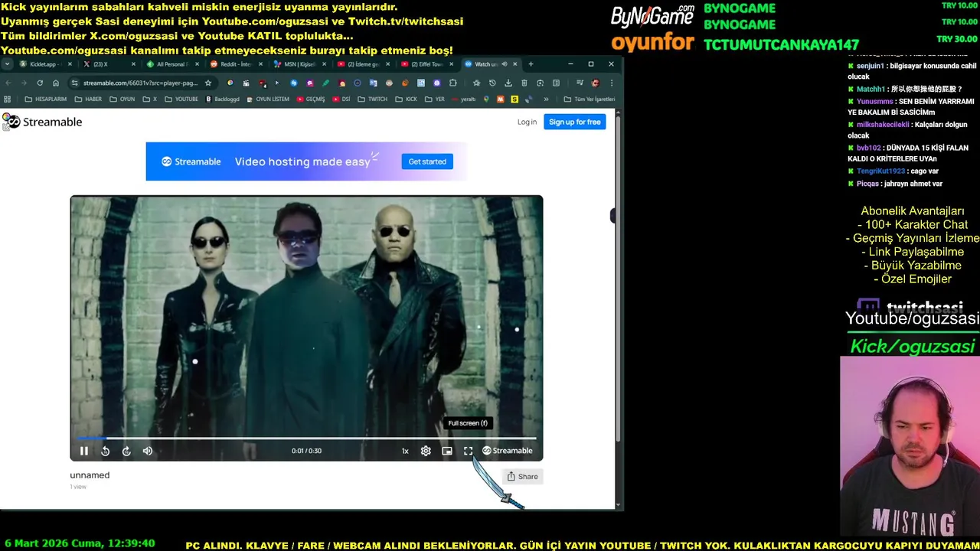
Task: Expand the tab search dropdown
Action: [x=7, y=64]
